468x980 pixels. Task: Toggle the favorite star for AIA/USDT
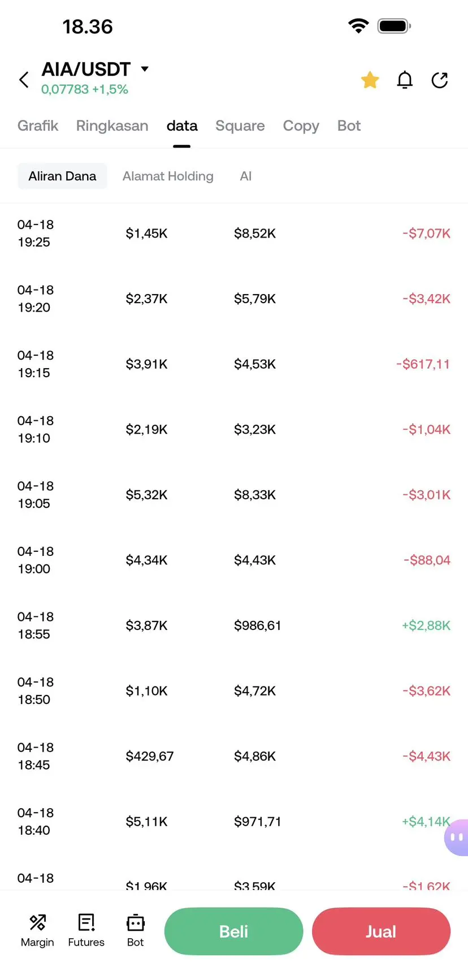(x=370, y=80)
